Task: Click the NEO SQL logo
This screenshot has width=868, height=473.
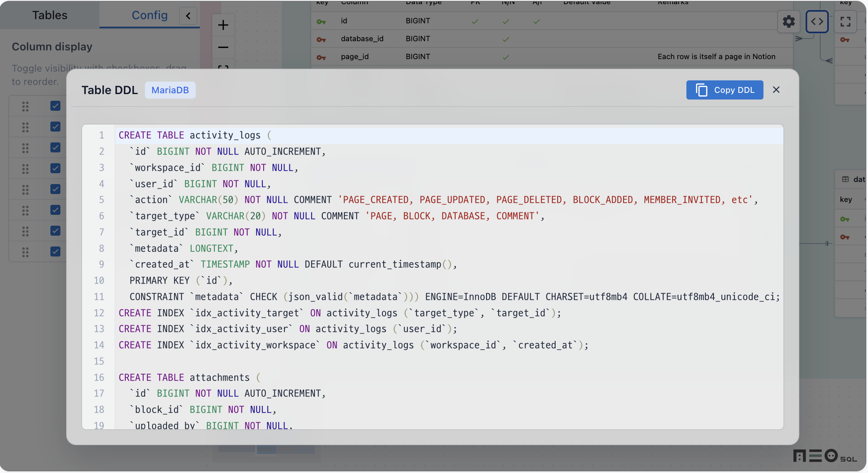Action: coord(825,456)
